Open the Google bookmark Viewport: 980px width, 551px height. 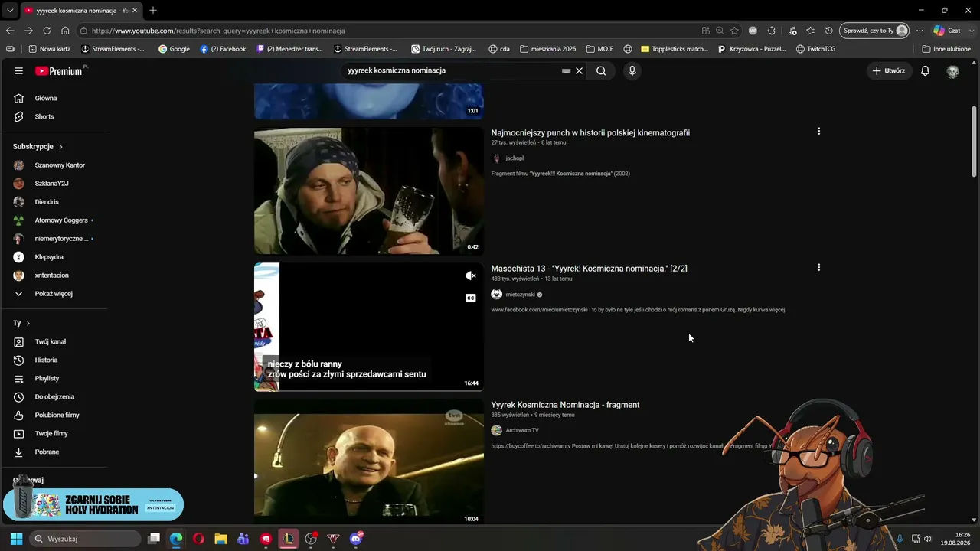pyautogui.click(x=174, y=49)
